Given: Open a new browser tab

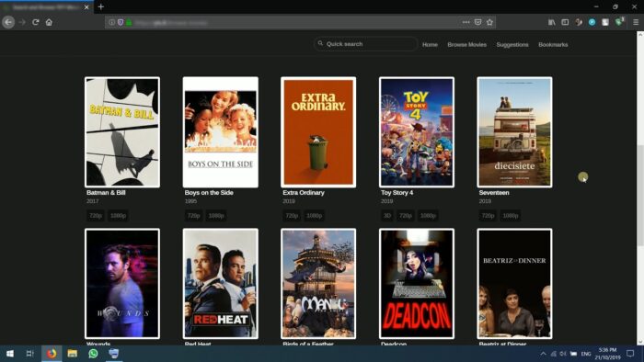Looking at the screenshot, I should [x=101, y=6].
